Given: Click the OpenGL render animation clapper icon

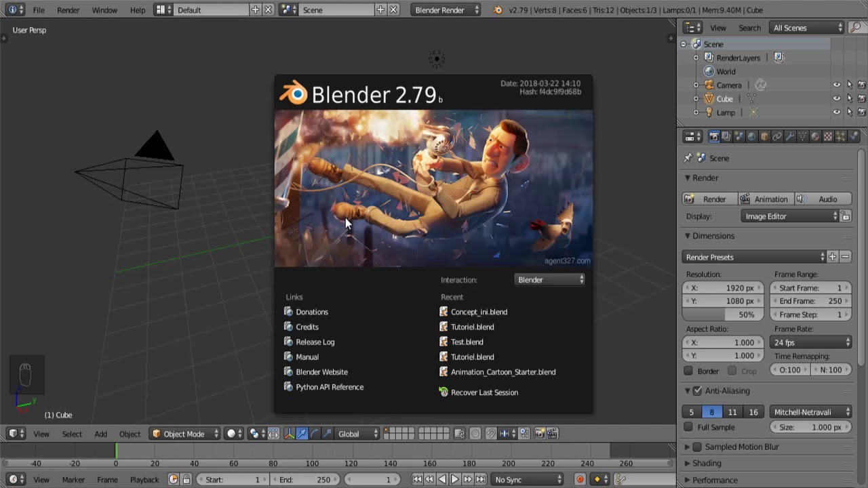Looking at the screenshot, I should [x=553, y=434].
